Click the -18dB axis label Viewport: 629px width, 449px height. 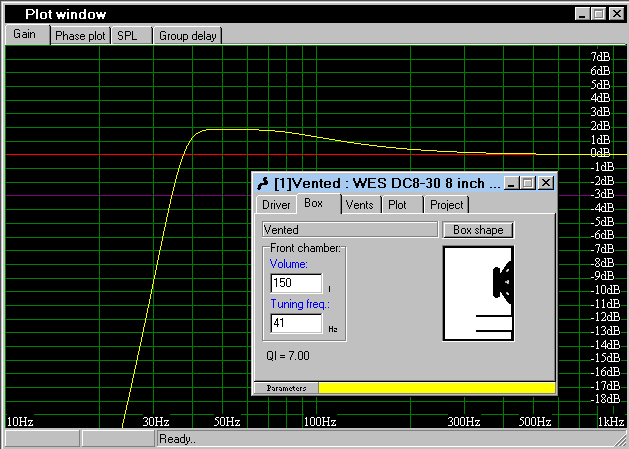[605, 399]
